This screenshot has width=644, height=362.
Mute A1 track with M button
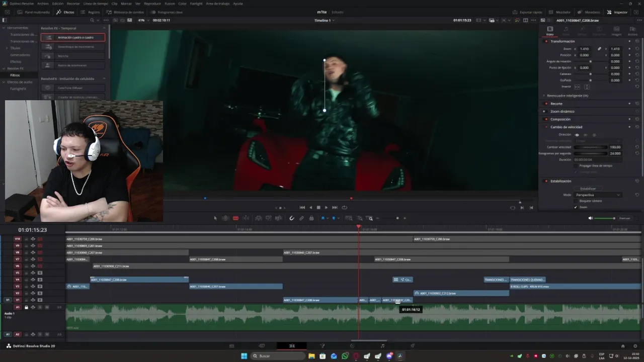pyautogui.click(x=47, y=307)
